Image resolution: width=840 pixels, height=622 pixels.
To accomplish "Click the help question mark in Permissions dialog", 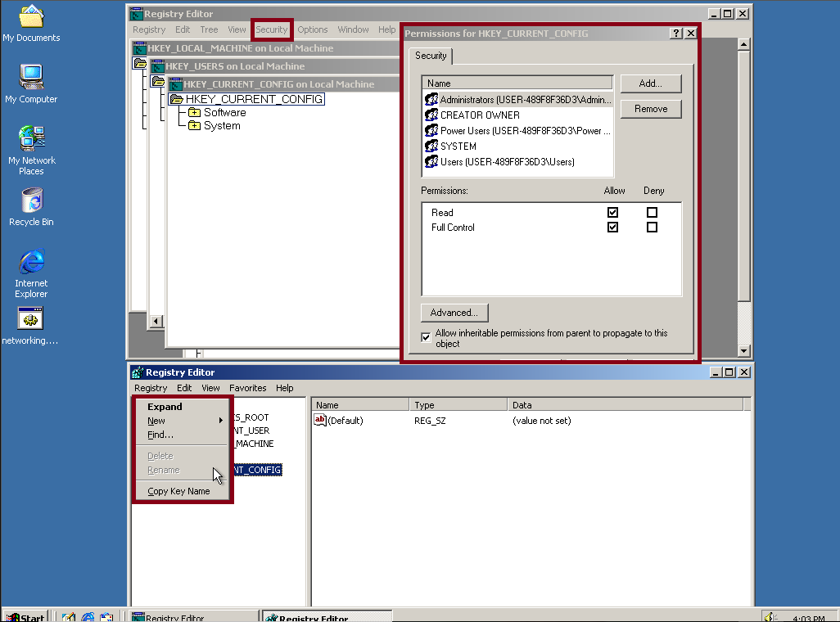I will coord(675,34).
